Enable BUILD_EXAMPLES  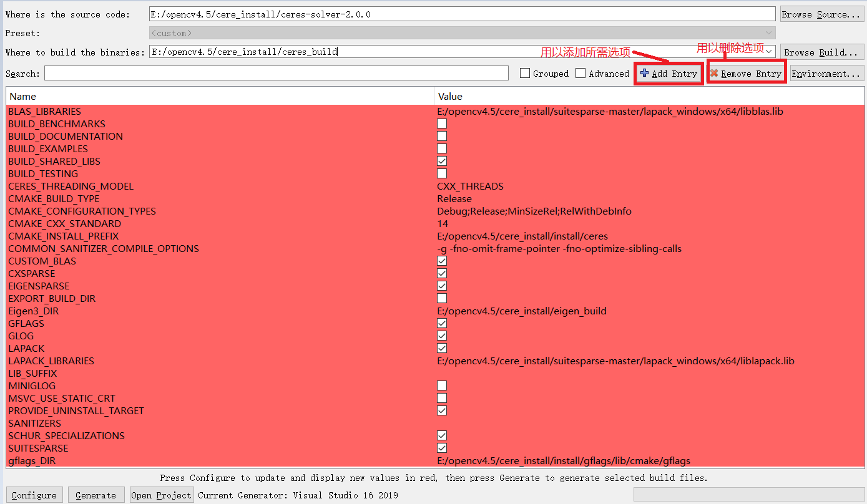click(441, 148)
